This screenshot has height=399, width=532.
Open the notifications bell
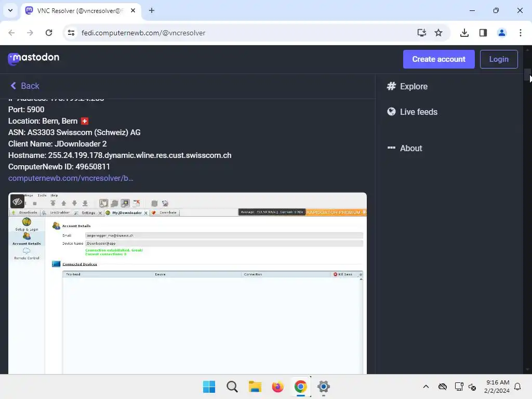pos(517,387)
